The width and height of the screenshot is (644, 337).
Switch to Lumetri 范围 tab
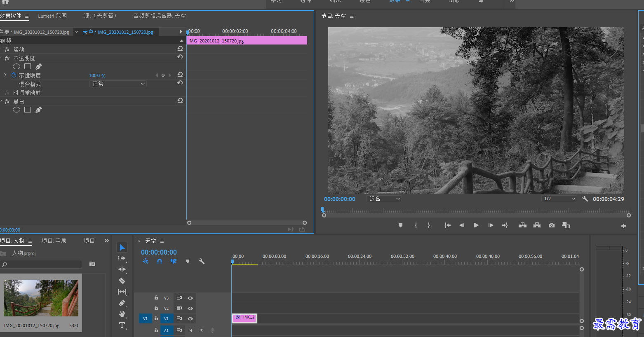coord(52,16)
